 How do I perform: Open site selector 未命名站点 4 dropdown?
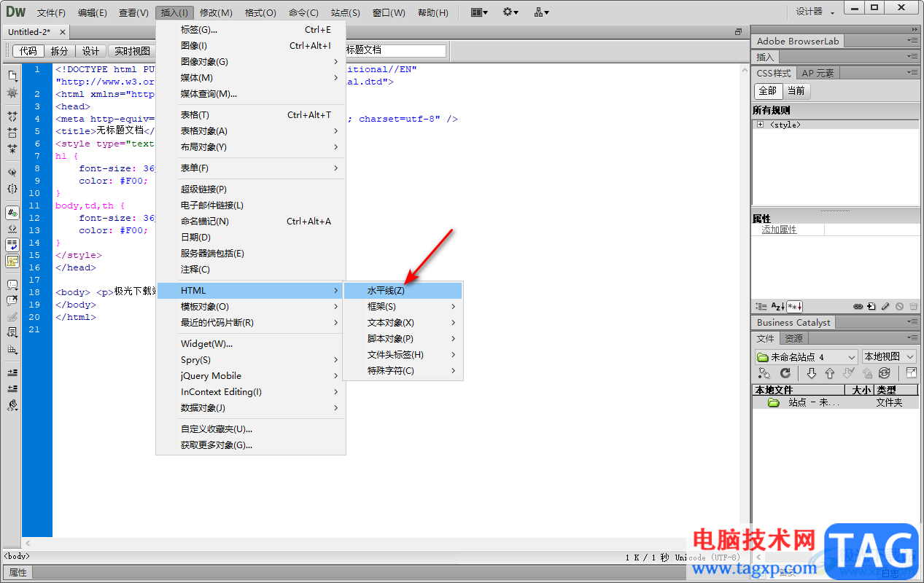click(806, 357)
